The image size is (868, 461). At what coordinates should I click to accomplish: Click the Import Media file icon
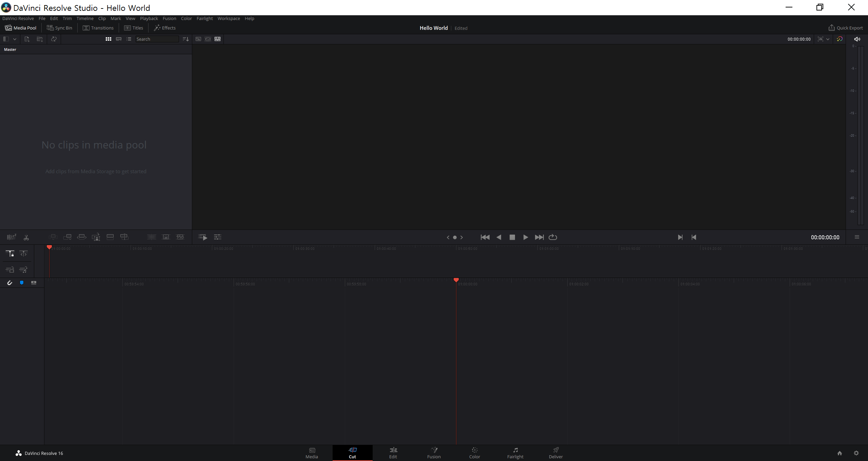pos(27,39)
